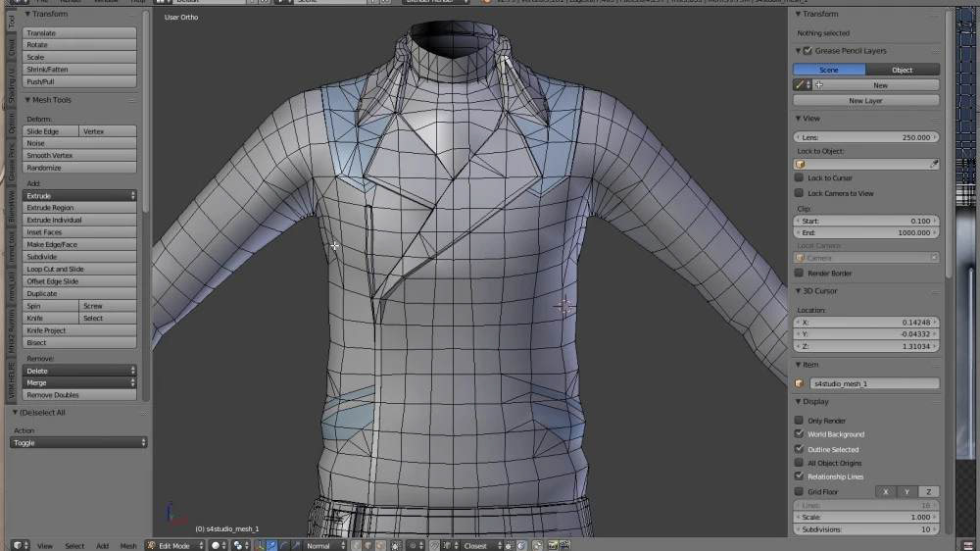Switch to the Object grease pencil tab
This screenshot has height=551, width=980.
(902, 70)
